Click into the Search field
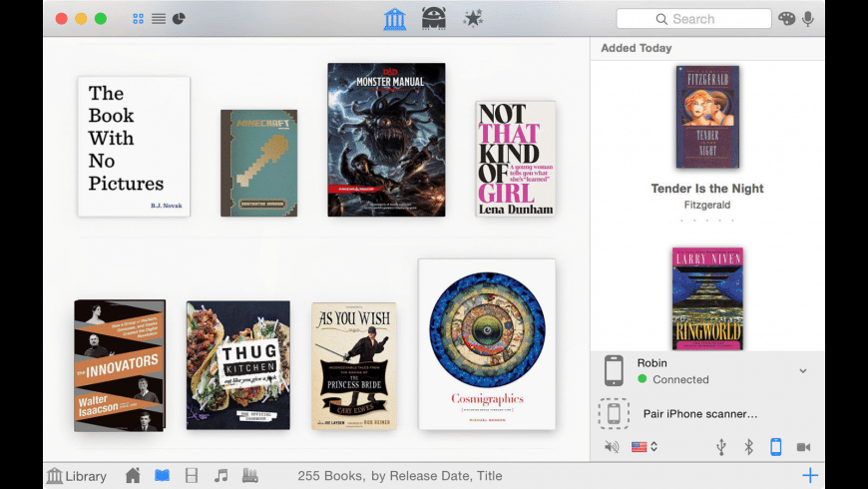The width and height of the screenshot is (868, 489). pos(693,19)
